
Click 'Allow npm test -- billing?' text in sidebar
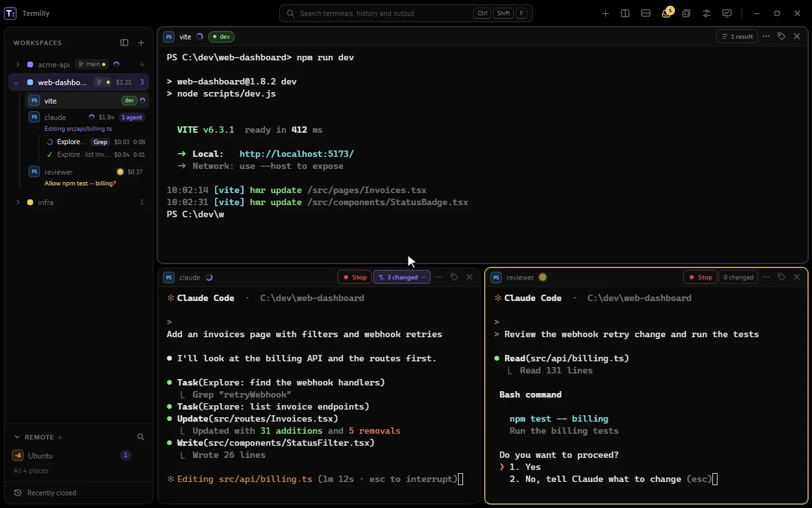(x=80, y=183)
